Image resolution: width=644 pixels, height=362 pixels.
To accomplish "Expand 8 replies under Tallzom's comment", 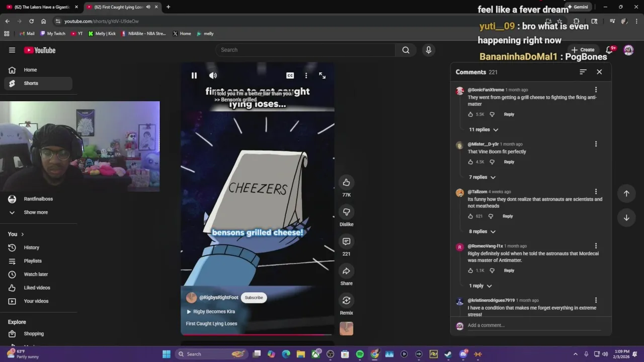I will pyautogui.click(x=482, y=231).
